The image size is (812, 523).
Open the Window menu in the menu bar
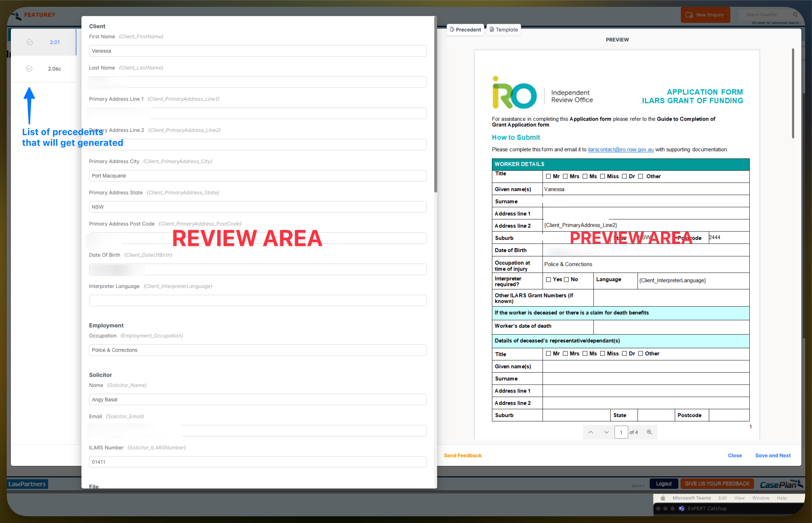coord(761,498)
